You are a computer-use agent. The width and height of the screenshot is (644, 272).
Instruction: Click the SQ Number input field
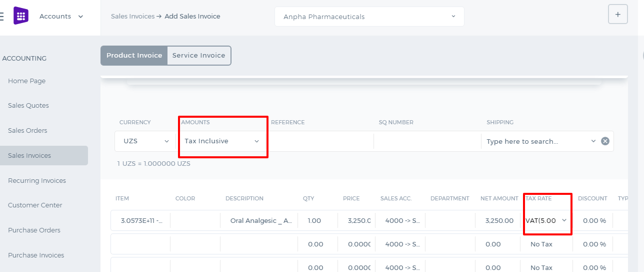coord(427,141)
